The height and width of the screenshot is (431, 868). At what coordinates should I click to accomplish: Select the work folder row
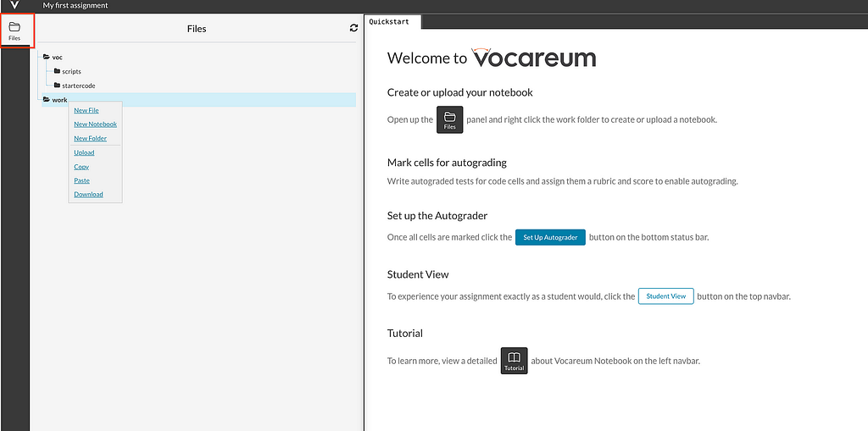(198, 100)
